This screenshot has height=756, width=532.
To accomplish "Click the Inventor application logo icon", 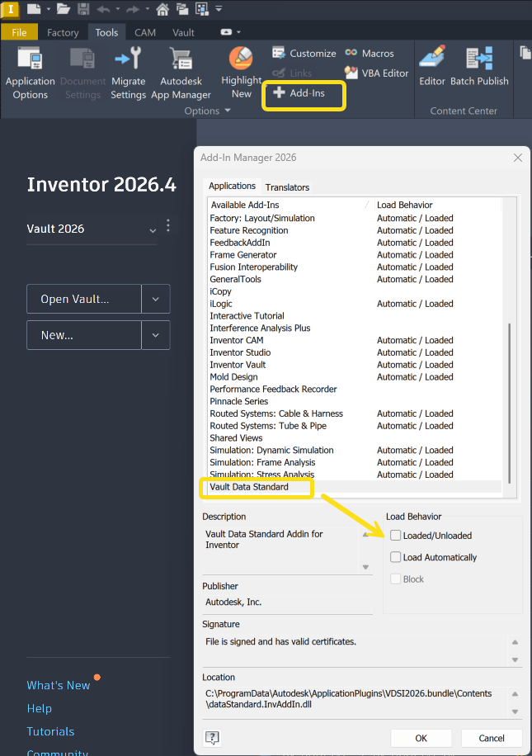I will [10, 9].
